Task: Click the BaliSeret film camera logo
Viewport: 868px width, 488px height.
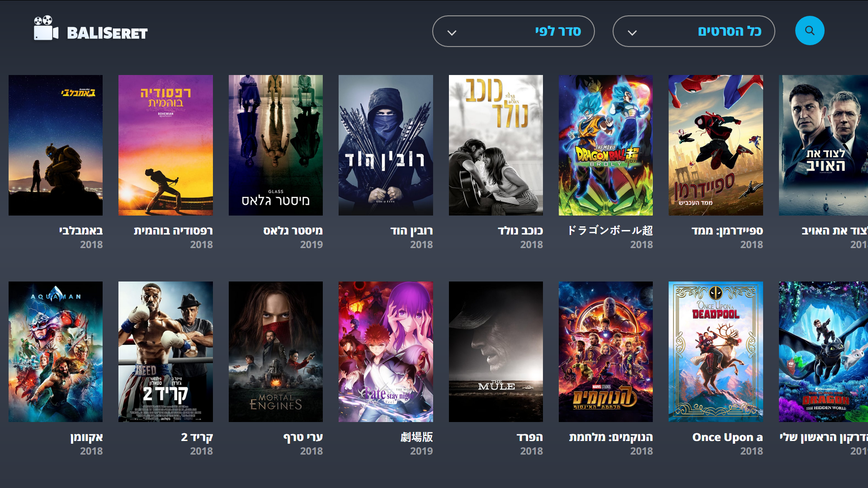Action: [x=46, y=28]
